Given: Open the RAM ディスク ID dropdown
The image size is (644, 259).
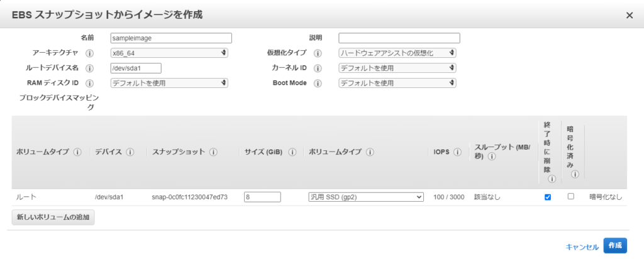Looking at the screenshot, I should [x=169, y=83].
